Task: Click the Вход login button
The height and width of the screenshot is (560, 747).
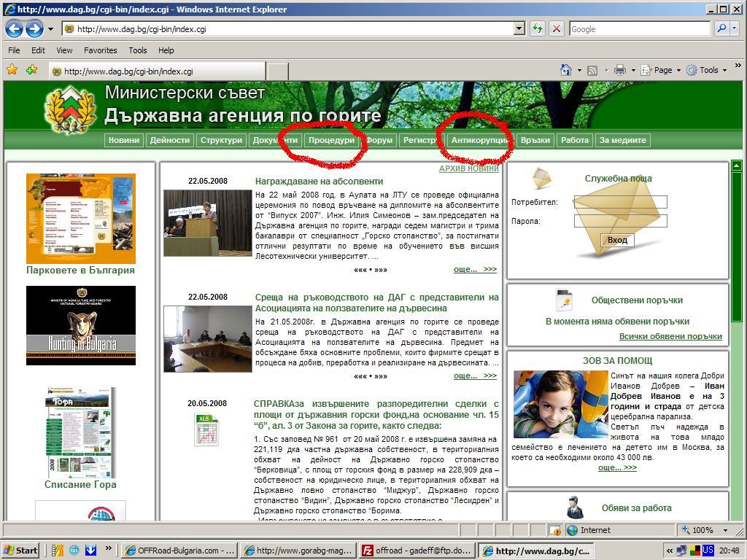Action: (x=617, y=240)
